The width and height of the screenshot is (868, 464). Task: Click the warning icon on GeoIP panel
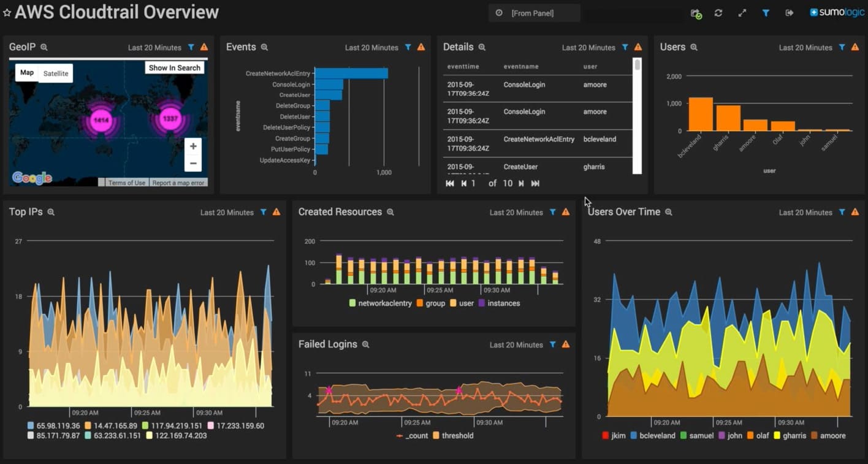click(x=204, y=47)
